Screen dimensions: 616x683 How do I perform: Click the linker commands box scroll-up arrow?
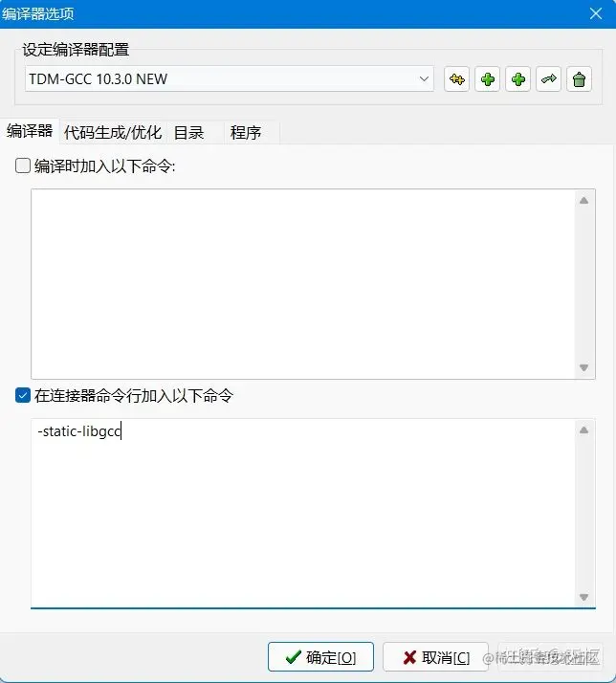click(x=584, y=430)
